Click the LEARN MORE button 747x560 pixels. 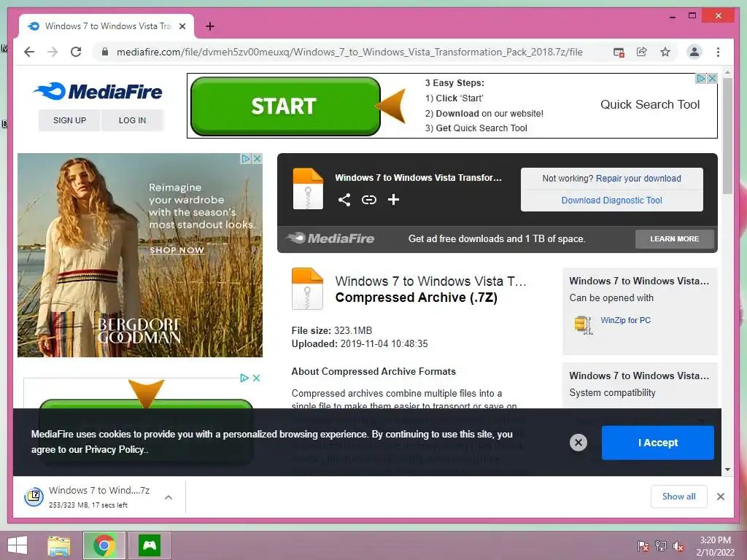pyautogui.click(x=675, y=239)
